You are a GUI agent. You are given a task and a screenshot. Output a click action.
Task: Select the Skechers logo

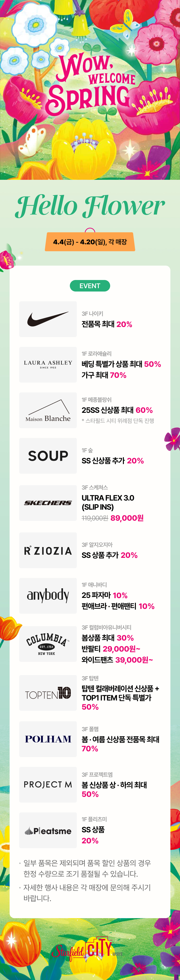pos(48,503)
